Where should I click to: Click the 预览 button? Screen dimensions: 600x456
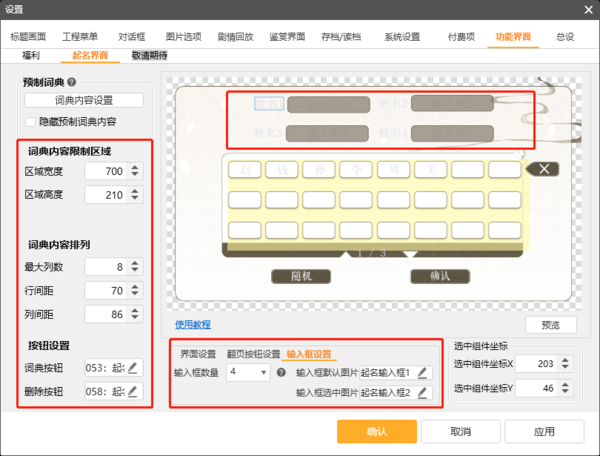(x=550, y=325)
